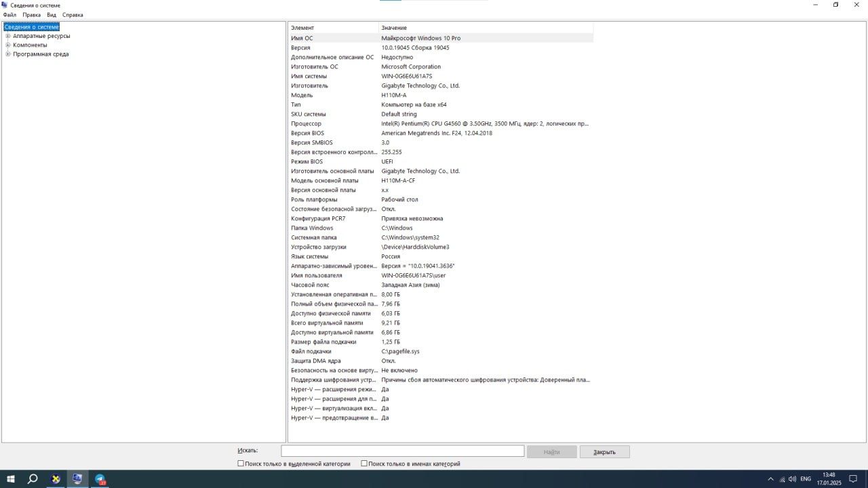Image resolution: width=868 pixels, height=488 pixels.
Task: Select the Часовой пояс row
Action: pos(441,285)
